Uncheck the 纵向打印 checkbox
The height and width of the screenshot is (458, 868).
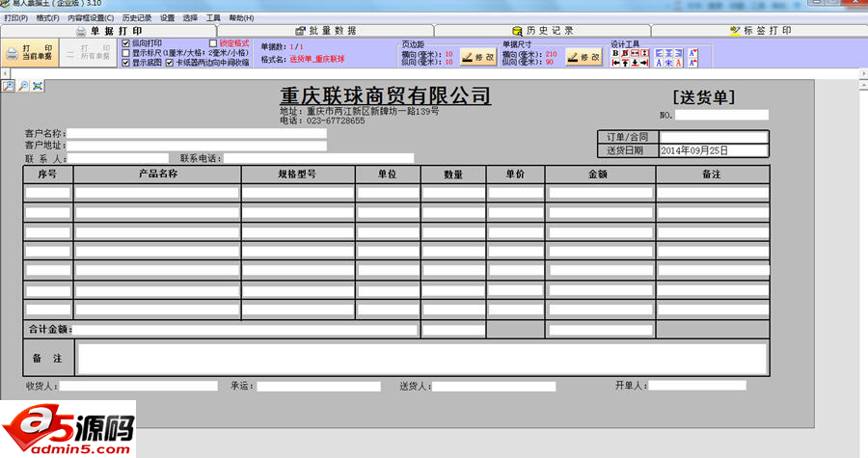click(x=126, y=43)
